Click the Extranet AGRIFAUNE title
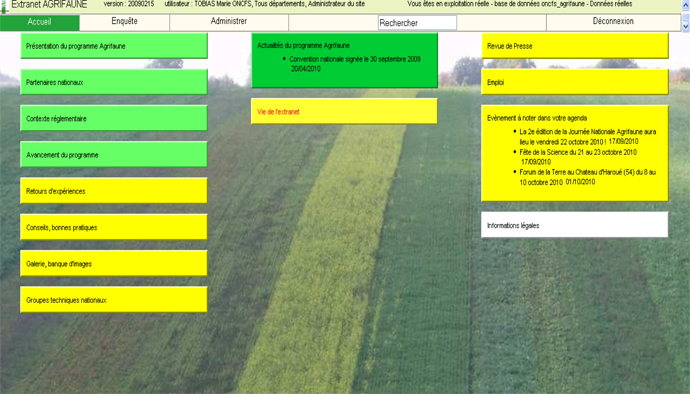690x394 pixels. pyautogui.click(x=49, y=4)
